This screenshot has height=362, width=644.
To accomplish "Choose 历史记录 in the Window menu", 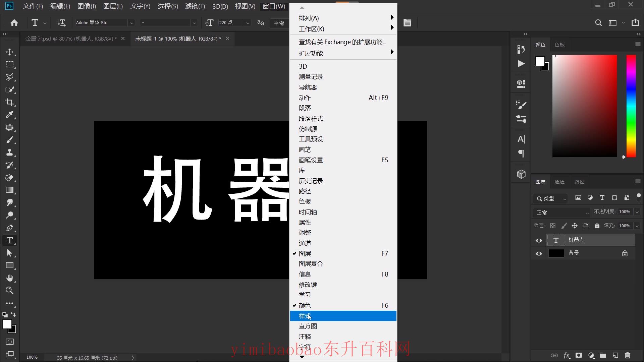I will click(343, 181).
